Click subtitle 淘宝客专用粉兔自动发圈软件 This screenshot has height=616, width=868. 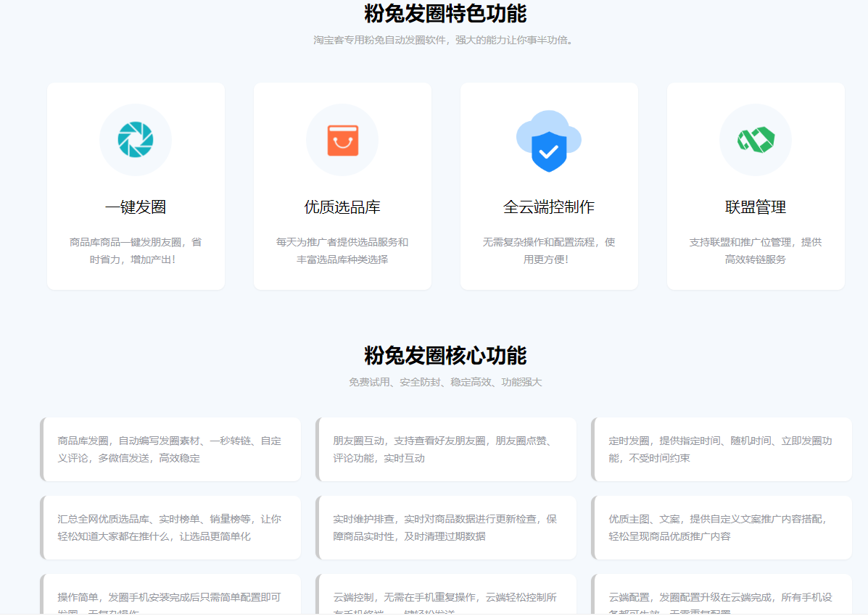coord(445,40)
